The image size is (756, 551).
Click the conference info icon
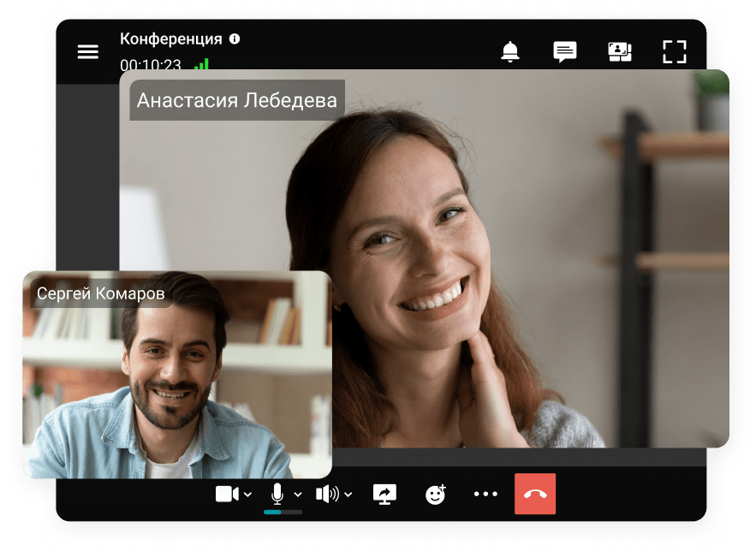click(235, 39)
